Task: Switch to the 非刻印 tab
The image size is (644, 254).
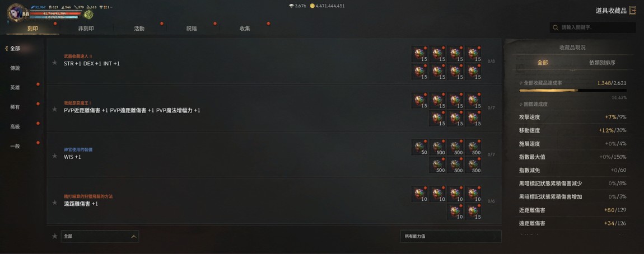Action: tap(86, 29)
